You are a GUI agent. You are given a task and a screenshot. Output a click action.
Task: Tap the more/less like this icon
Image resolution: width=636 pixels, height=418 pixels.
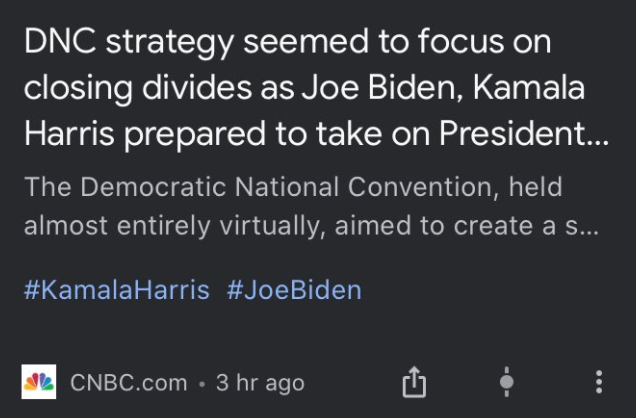coord(507,382)
